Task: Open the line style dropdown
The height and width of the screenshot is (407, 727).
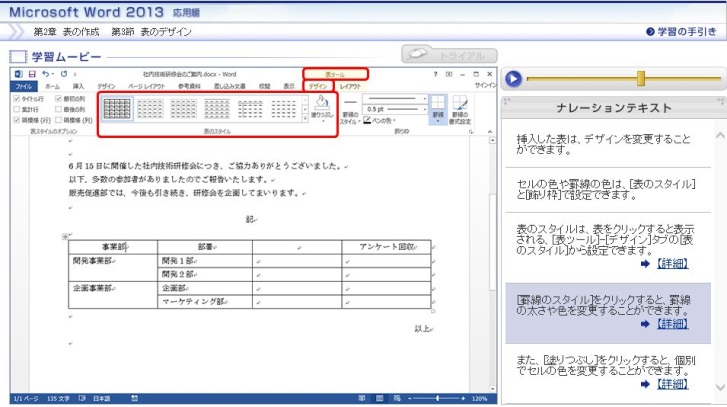Action: point(424,99)
